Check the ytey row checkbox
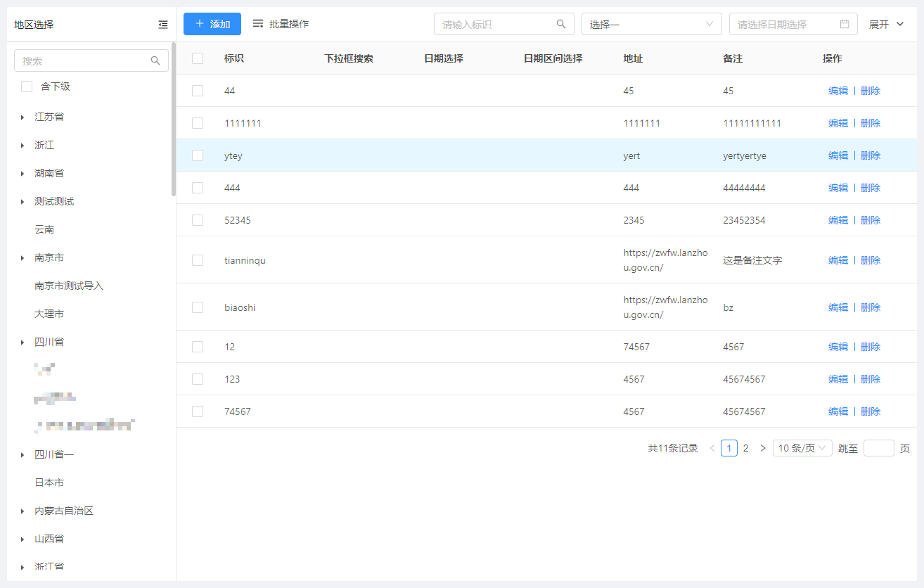This screenshot has height=588, width=924. pos(198,155)
